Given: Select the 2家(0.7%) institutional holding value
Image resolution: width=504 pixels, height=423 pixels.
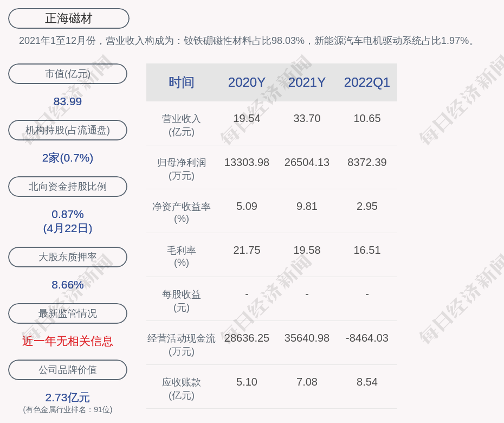Looking at the screenshot, I should pos(68,158).
